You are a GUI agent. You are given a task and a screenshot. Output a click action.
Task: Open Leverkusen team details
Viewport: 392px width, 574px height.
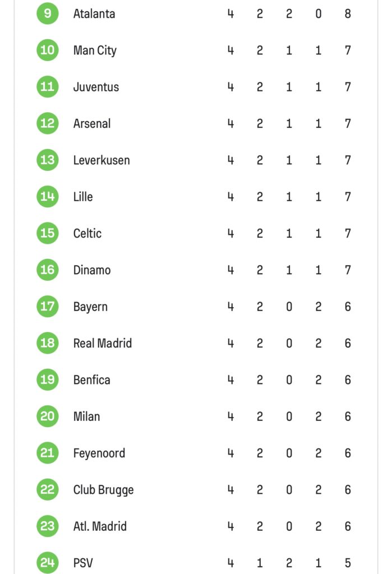tap(102, 160)
